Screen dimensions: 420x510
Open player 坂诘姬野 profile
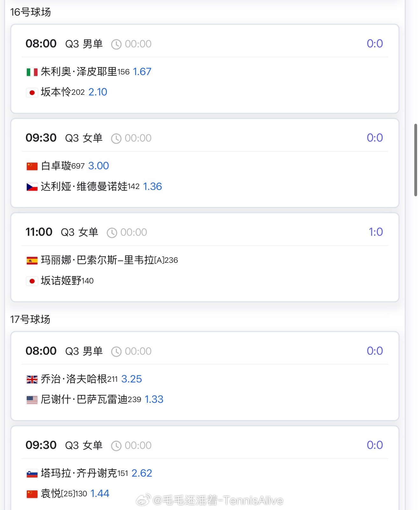tap(61, 281)
